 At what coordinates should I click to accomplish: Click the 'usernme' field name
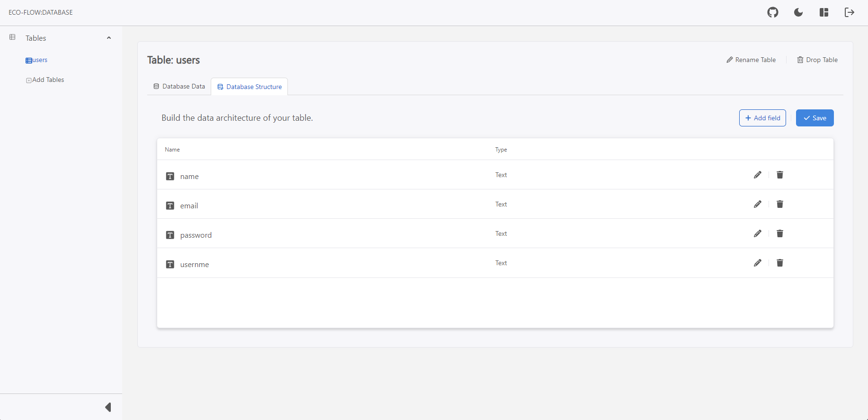195,265
